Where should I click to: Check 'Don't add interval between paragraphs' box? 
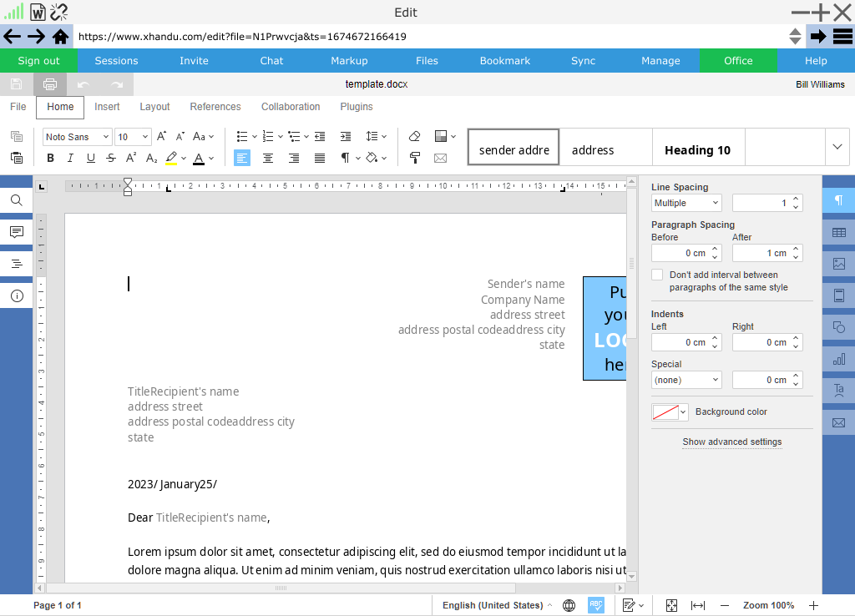click(x=657, y=275)
